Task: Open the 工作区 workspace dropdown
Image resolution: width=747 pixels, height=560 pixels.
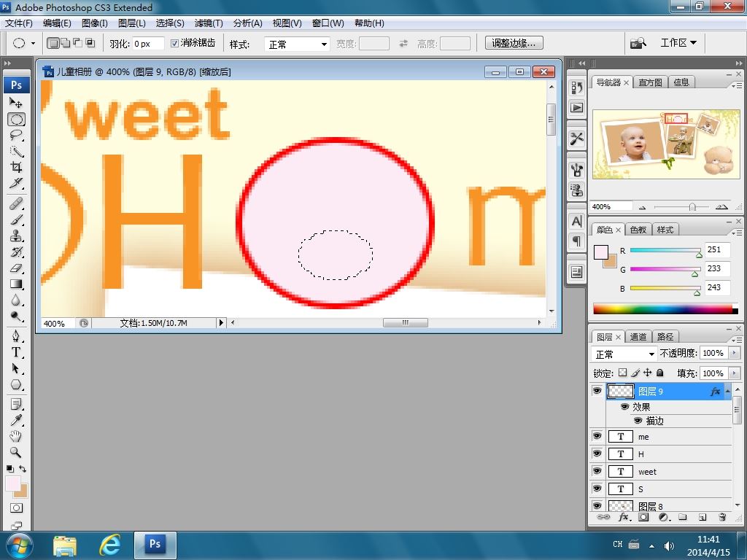Action: [x=678, y=43]
